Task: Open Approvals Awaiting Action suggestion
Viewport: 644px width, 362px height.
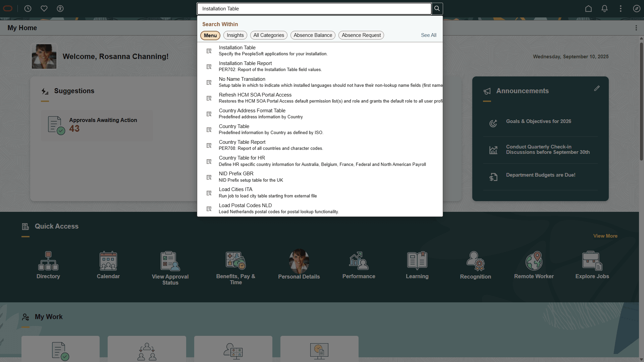Action: click(97, 125)
